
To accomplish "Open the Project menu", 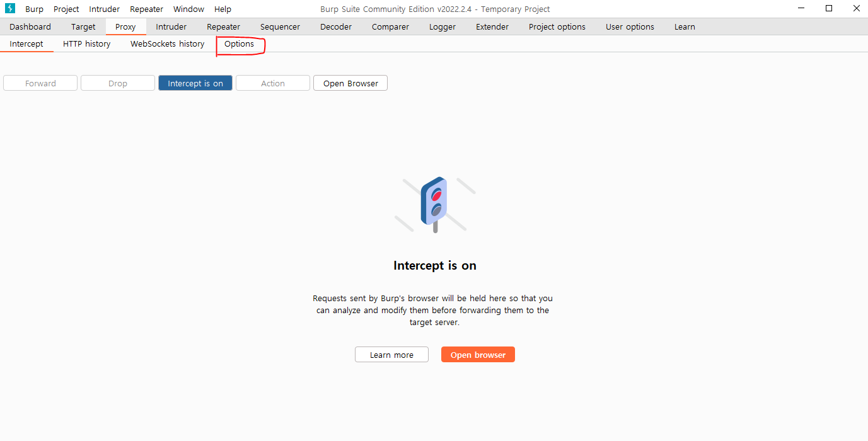I will 66,9.
